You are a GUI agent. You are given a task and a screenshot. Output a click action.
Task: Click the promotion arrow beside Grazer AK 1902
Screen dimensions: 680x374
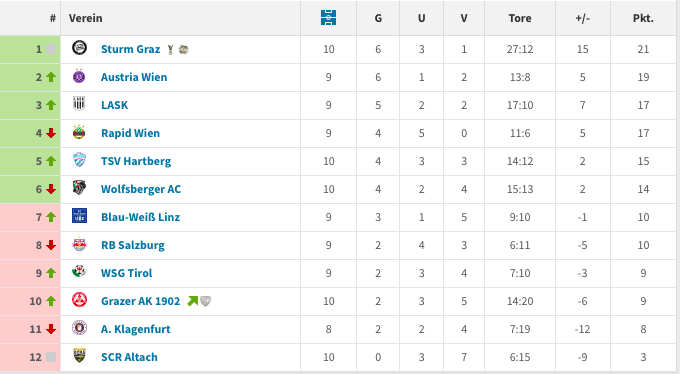tap(192, 301)
